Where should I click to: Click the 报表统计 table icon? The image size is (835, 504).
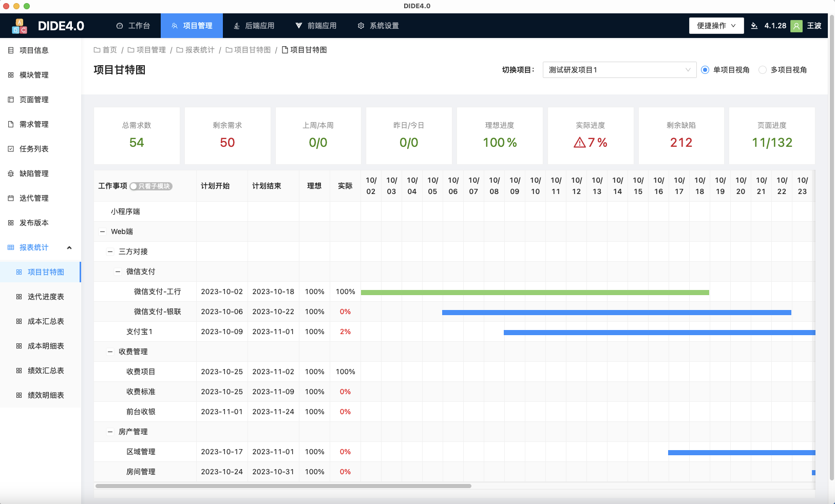coord(11,247)
